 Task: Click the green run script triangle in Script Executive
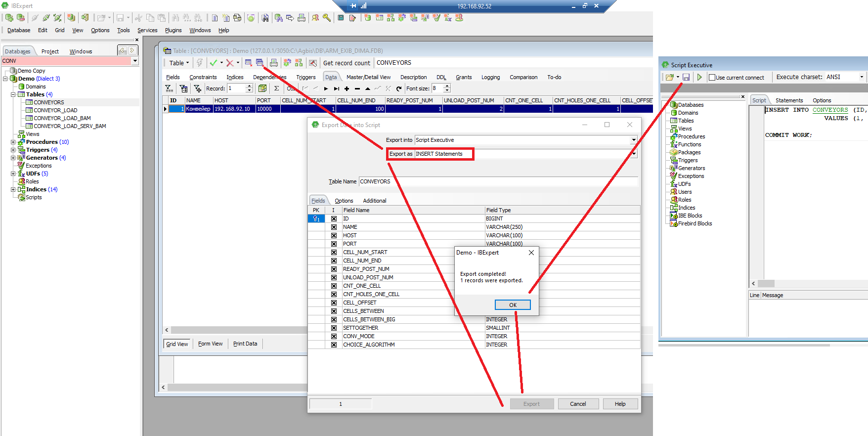click(699, 77)
